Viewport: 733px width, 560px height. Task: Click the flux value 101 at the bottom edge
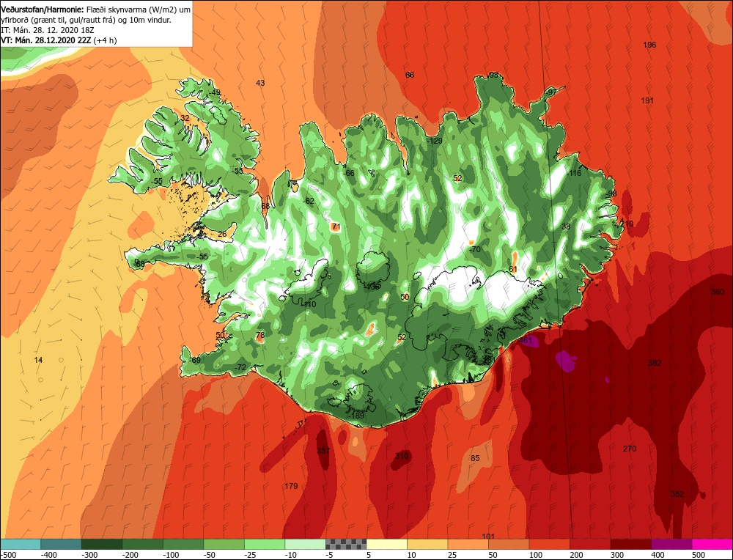click(488, 536)
